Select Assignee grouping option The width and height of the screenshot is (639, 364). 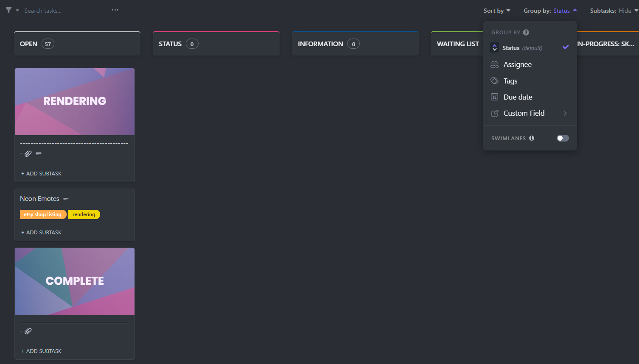(517, 64)
